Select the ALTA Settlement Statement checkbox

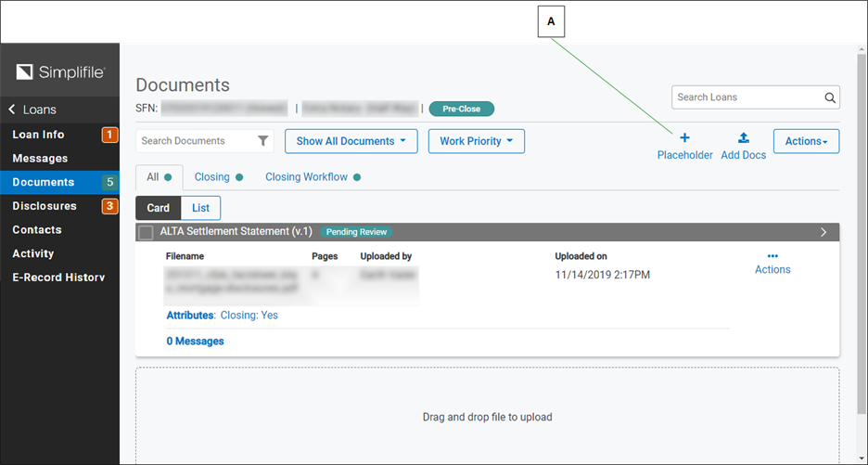146,232
